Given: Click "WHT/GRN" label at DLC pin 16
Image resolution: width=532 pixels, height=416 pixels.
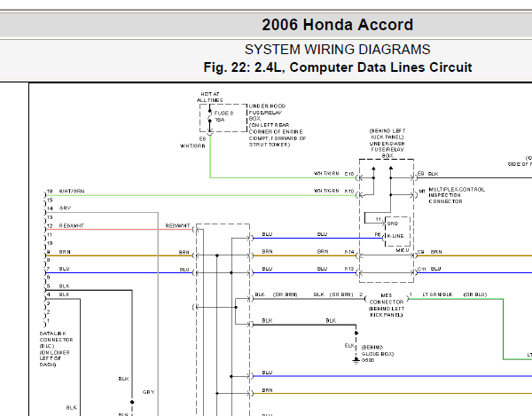Looking at the screenshot, I should [x=72, y=191].
